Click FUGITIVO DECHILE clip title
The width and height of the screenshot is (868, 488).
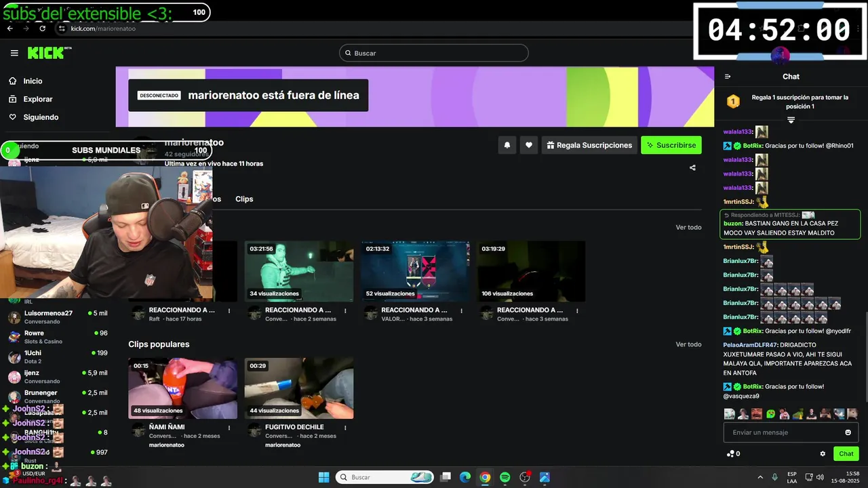tap(294, 427)
